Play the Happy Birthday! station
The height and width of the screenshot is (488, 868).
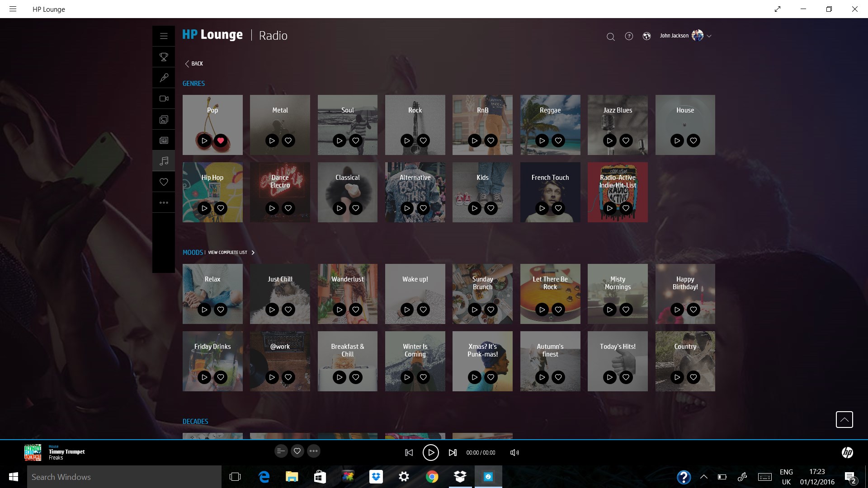coord(677,310)
